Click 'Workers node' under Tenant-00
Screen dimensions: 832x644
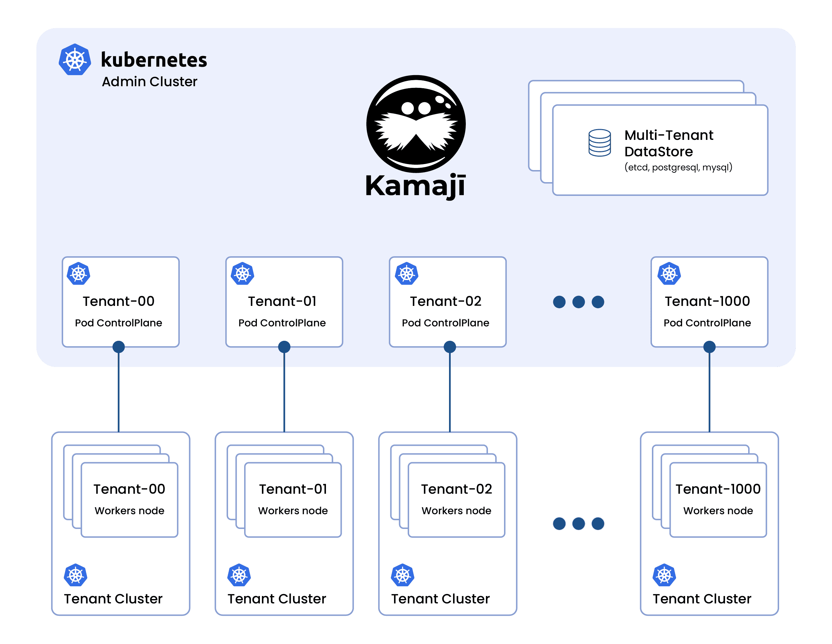click(129, 511)
